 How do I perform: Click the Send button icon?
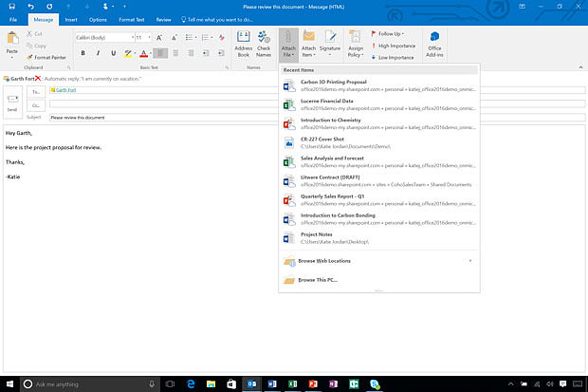12,101
